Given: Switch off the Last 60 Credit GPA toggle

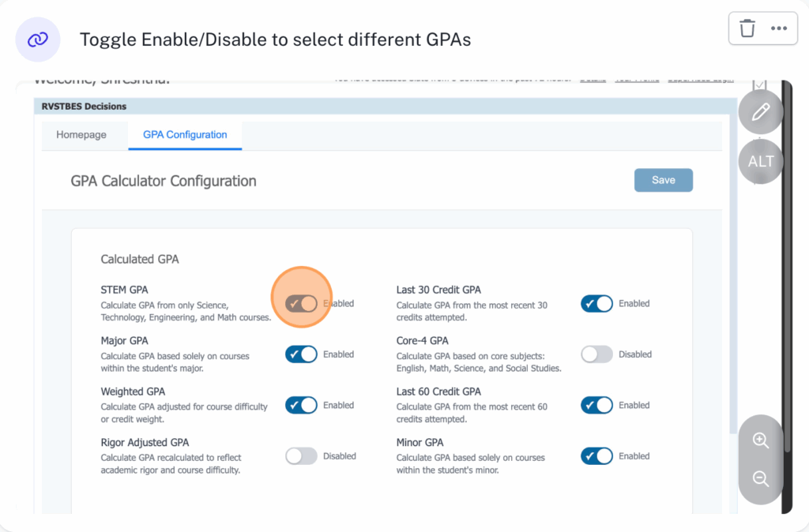Looking at the screenshot, I should (596, 405).
